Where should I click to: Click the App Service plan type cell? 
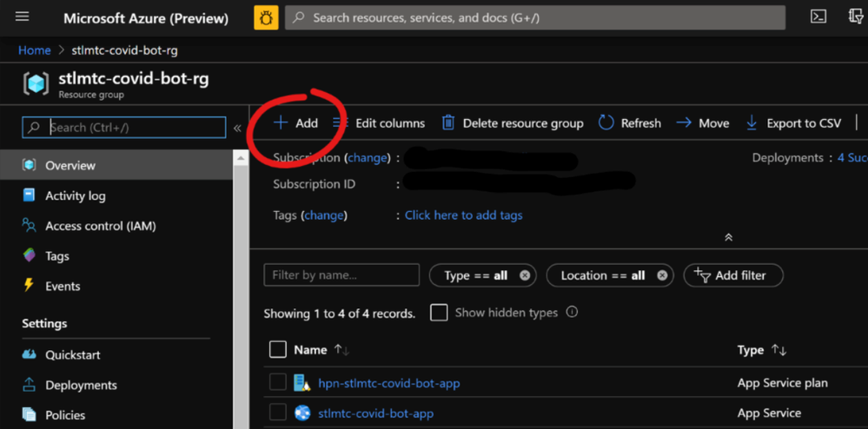click(783, 383)
